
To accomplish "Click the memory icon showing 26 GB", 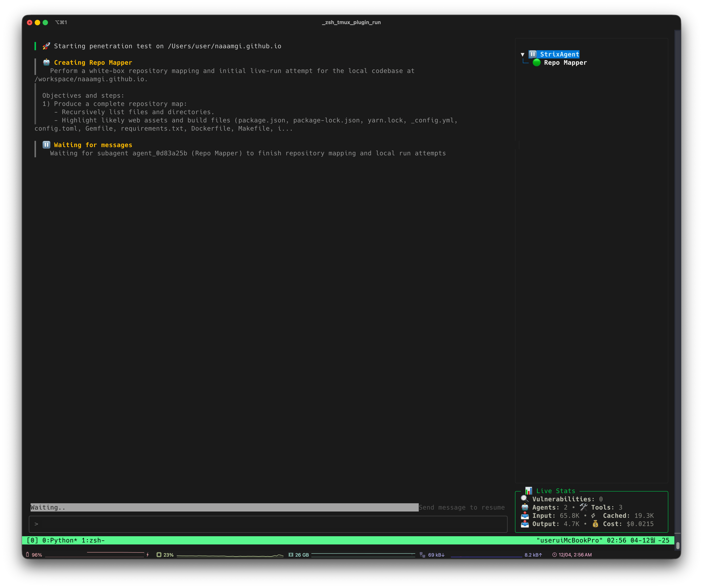I will pyautogui.click(x=291, y=555).
